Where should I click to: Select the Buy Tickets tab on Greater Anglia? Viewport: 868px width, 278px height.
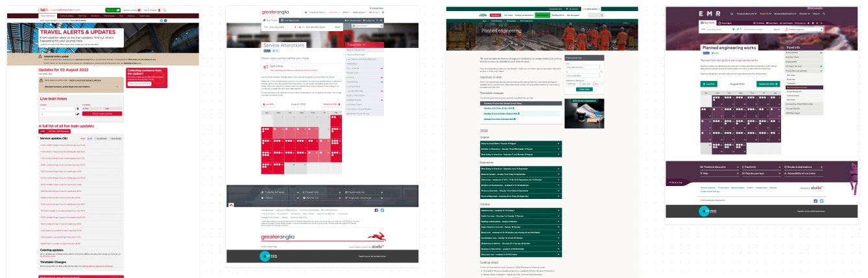point(269,20)
